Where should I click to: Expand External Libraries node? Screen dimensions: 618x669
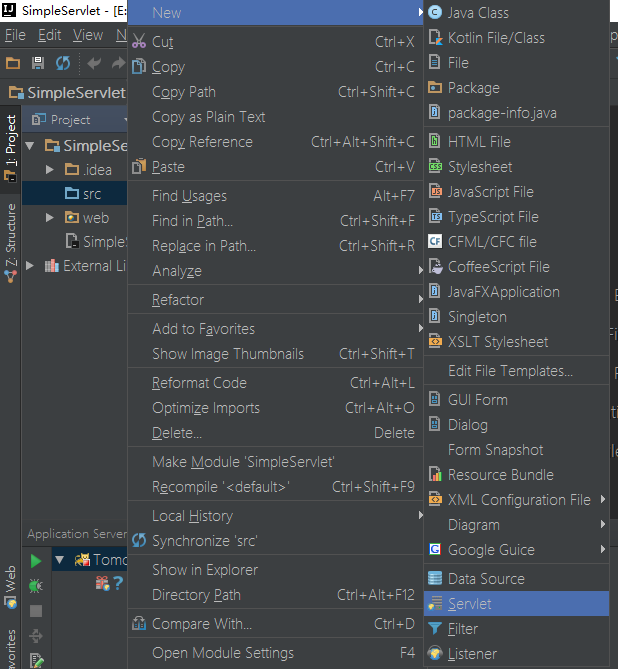[x=30, y=266]
